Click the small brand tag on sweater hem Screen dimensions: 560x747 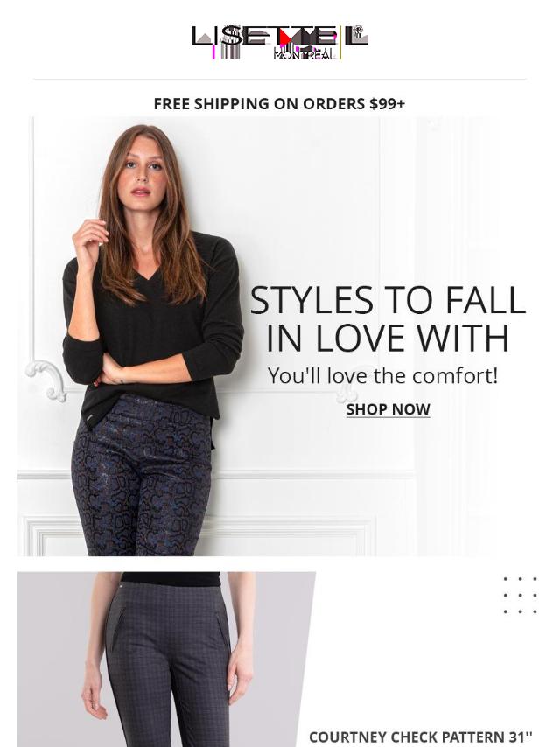pyautogui.click(x=91, y=417)
